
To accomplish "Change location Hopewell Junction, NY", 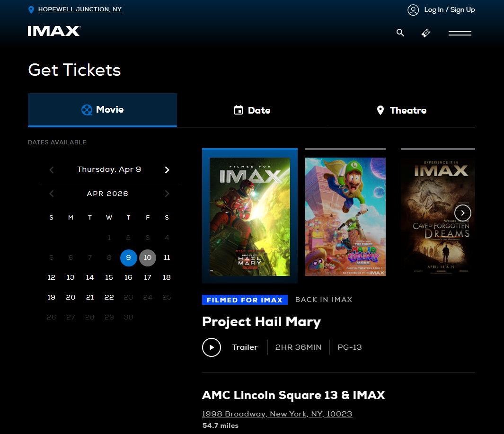I will point(80,9).
